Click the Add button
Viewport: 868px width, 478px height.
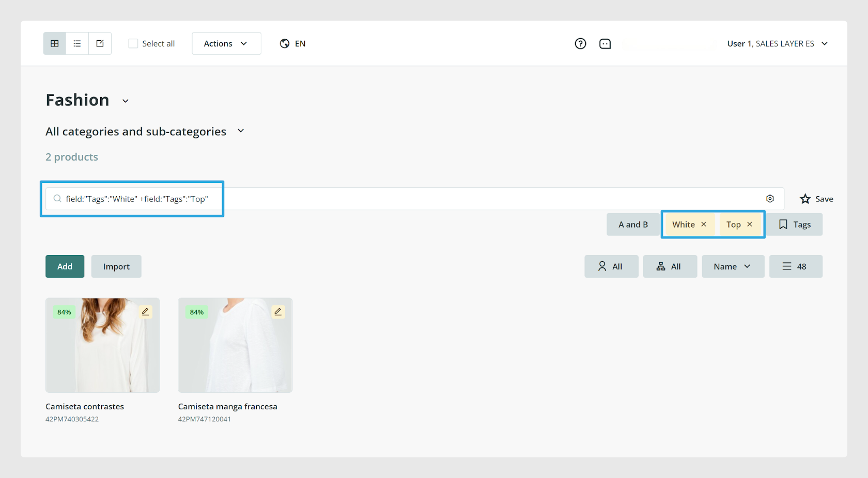[65, 266]
